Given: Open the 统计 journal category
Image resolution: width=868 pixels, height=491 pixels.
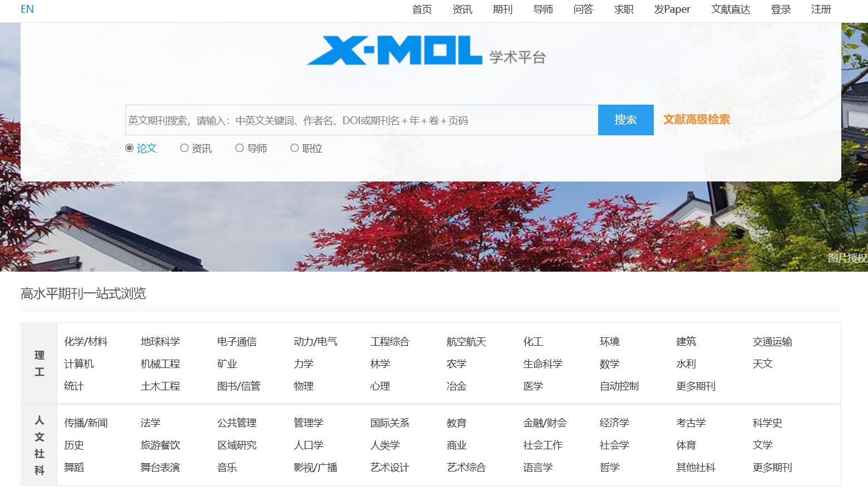Looking at the screenshot, I should (74, 386).
